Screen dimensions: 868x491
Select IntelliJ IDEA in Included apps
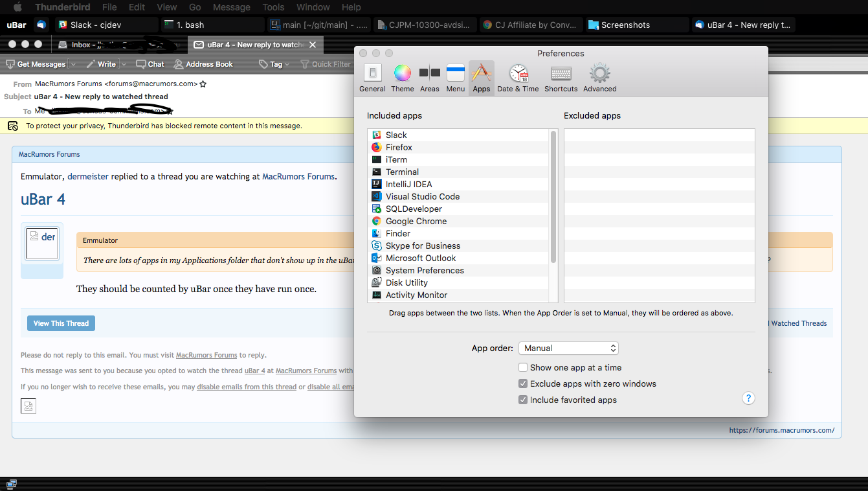[x=458, y=184]
